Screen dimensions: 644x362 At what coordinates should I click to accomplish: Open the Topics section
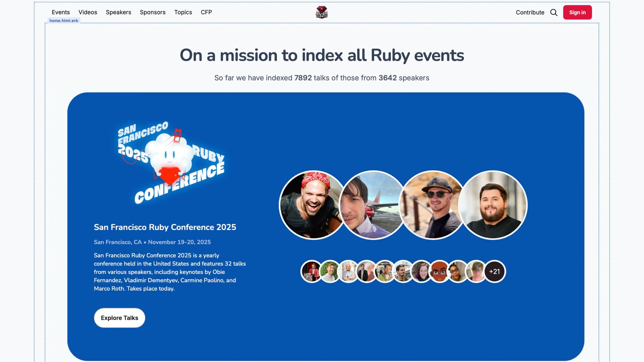(x=183, y=12)
